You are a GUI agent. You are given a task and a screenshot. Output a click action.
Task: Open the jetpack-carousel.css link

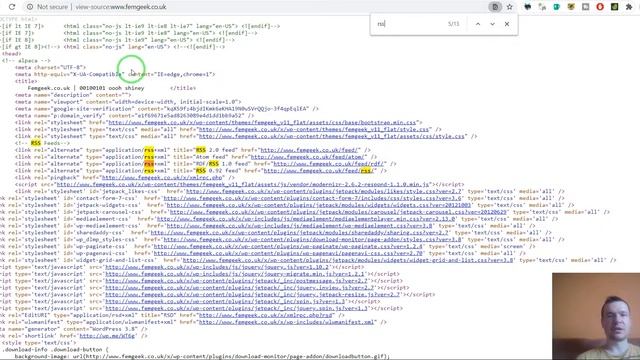point(338,212)
